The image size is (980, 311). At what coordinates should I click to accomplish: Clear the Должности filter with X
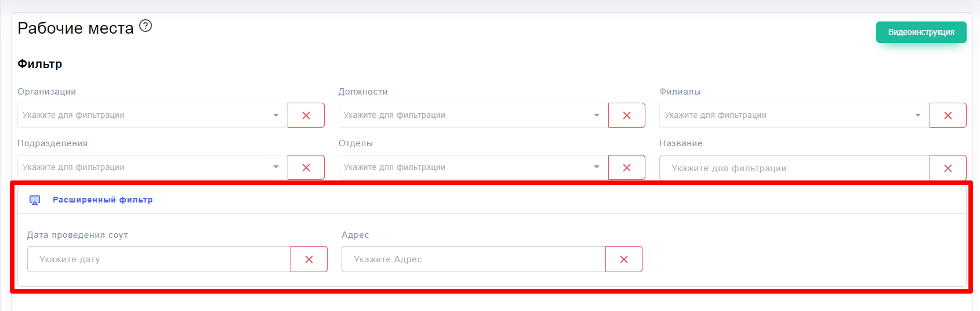coord(627,115)
